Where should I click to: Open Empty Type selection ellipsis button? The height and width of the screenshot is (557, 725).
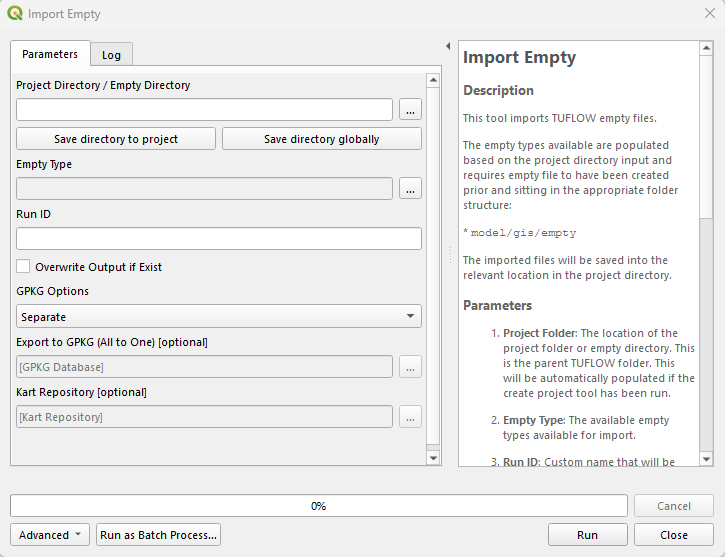(x=410, y=188)
